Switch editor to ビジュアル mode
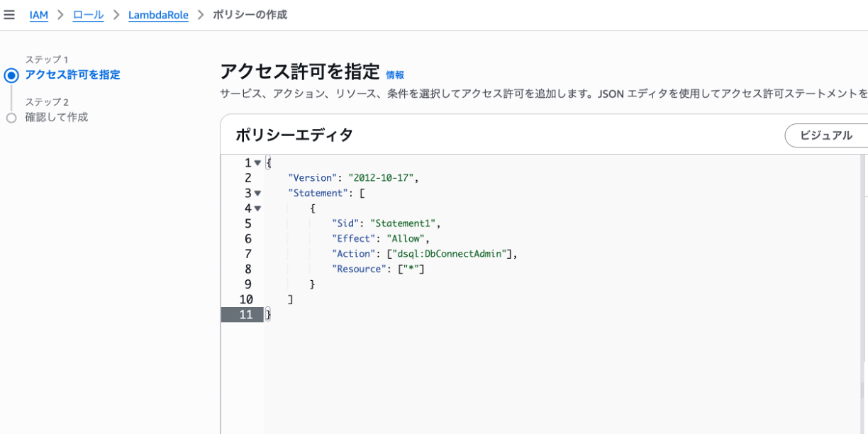This screenshot has width=868, height=434. pyautogui.click(x=826, y=135)
